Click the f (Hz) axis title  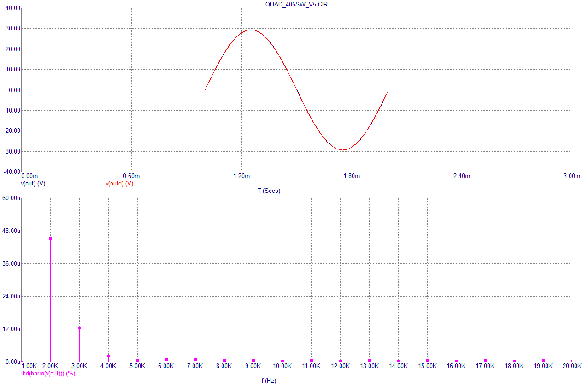pyautogui.click(x=269, y=381)
